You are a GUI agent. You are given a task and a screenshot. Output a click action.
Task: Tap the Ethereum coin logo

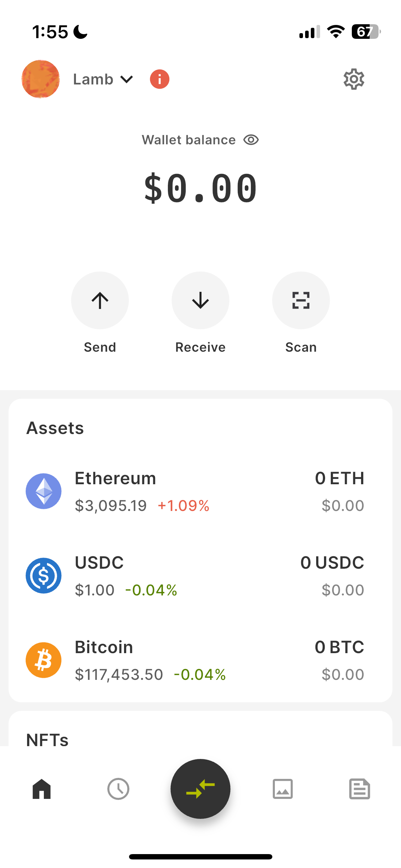[x=43, y=491]
